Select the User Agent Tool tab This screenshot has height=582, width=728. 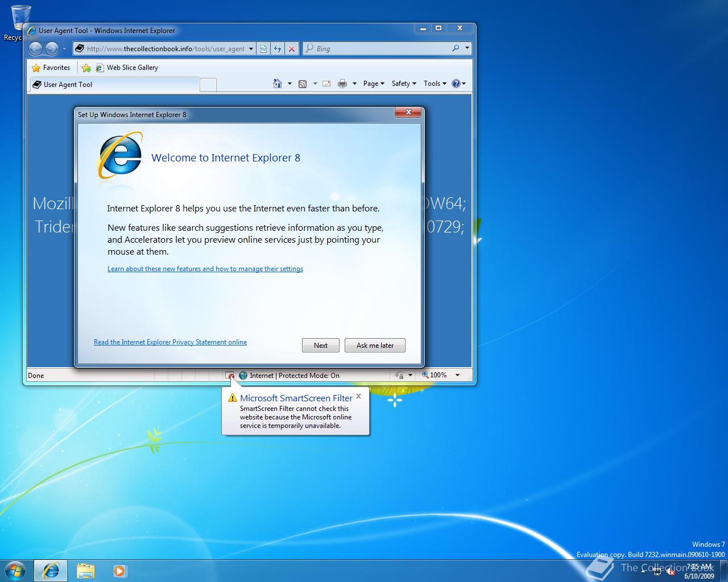(114, 85)
